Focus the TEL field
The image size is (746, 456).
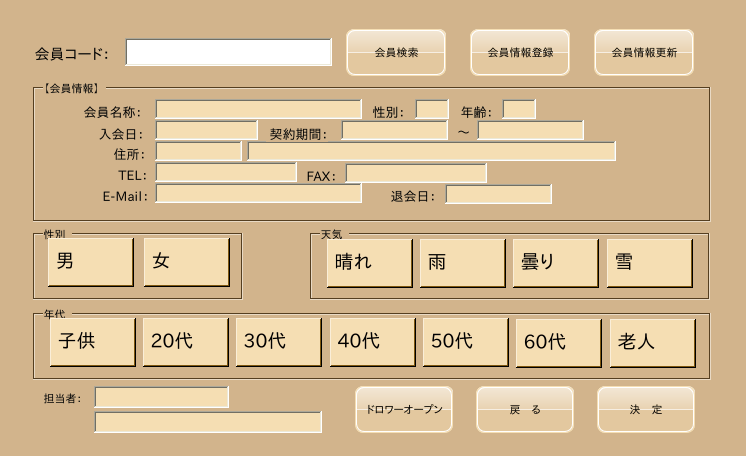pyautogui.click(x=226, y=173)
